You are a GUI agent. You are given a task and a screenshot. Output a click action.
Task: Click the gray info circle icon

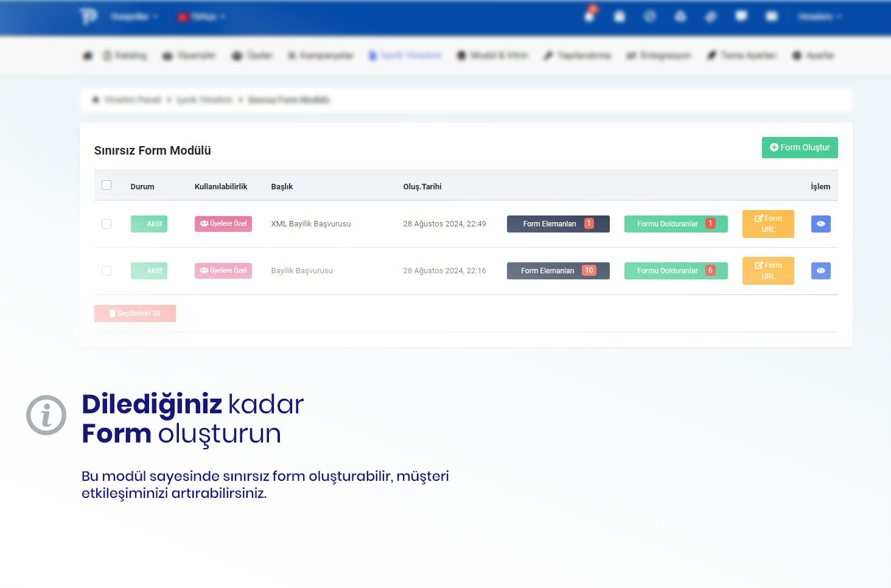pyautogui.click(x=46, y=415)
